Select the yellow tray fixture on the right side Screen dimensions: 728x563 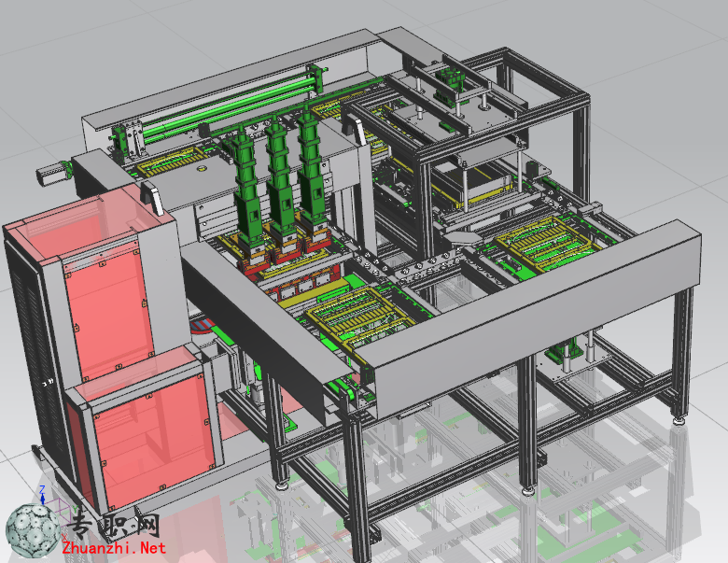(548, 245)
